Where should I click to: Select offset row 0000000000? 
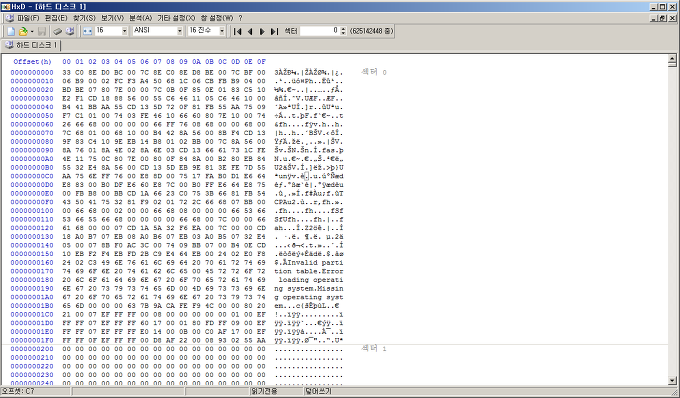[32, 72]
